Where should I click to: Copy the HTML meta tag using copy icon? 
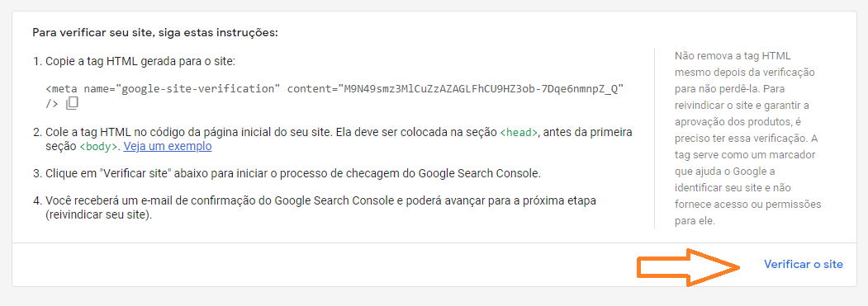tap(72, 103)
